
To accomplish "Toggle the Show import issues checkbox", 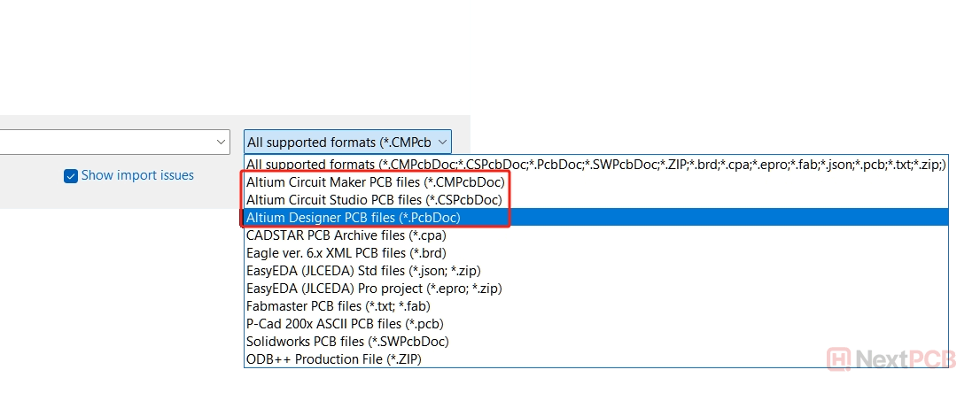I will (71, 176).
